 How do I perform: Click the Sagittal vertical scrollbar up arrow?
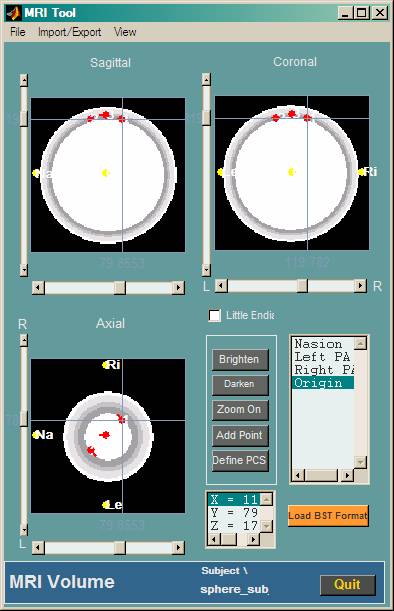(24, 81)
